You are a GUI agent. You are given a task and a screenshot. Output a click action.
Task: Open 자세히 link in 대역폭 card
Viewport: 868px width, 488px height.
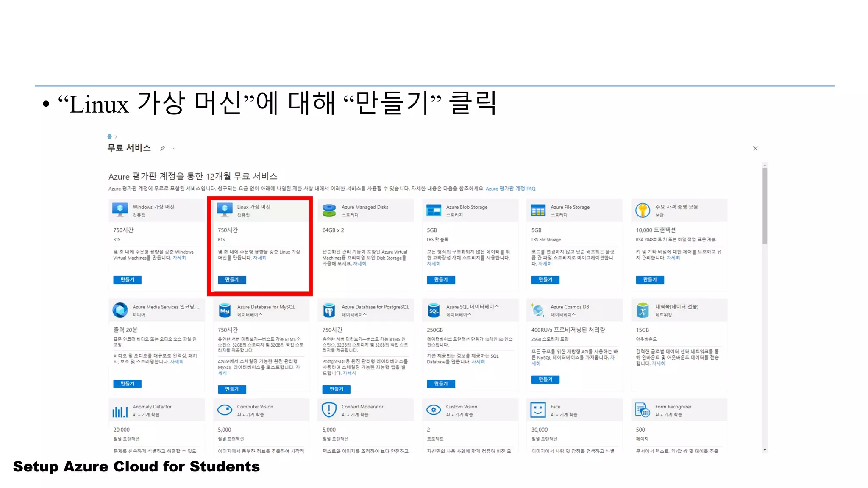click(658, 363)
